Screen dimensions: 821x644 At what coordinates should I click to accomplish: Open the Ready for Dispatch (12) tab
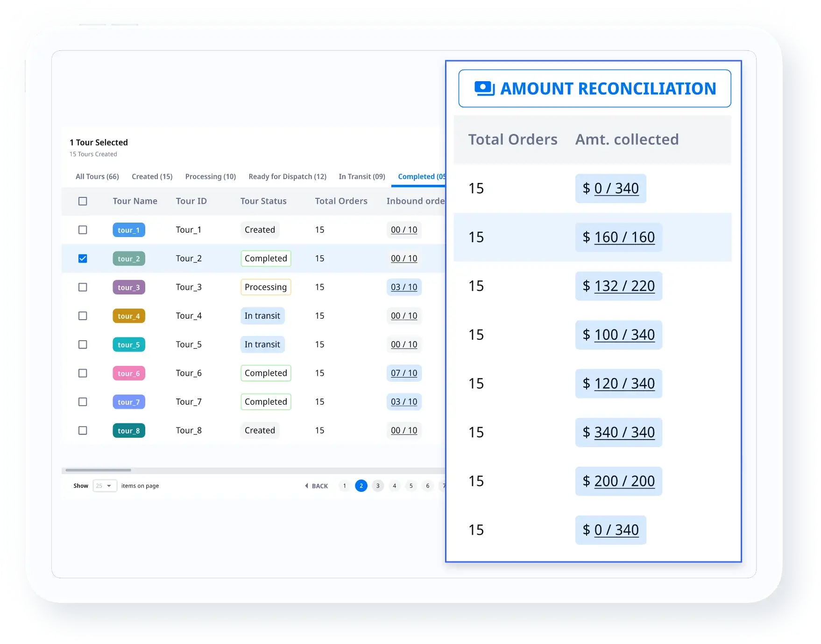(x=287, y=176)
